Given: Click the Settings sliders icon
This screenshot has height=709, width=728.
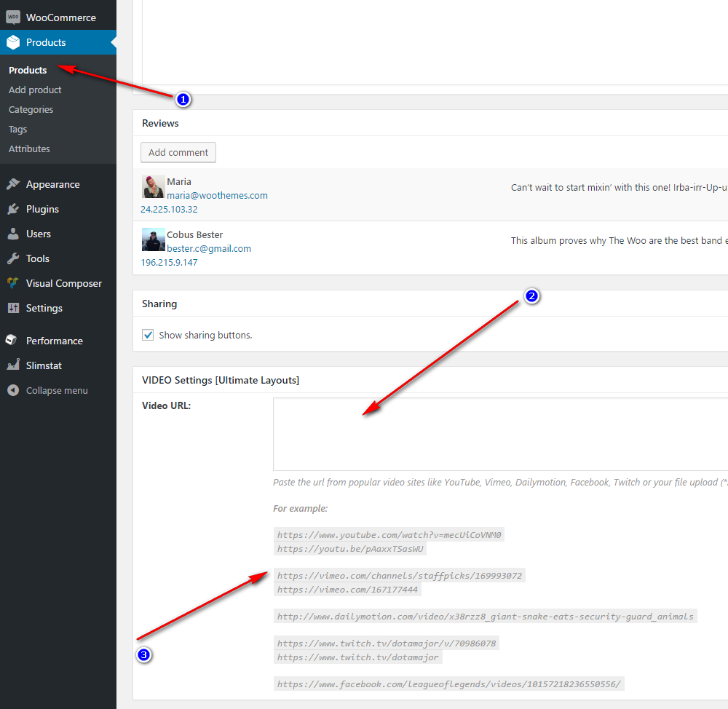Looking at the screenshot, I should point(13,308).
